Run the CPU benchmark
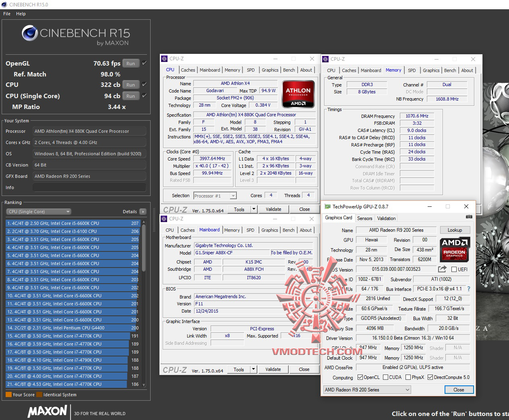The width and height of the screenshot is (509, 420). click(131, 84)
